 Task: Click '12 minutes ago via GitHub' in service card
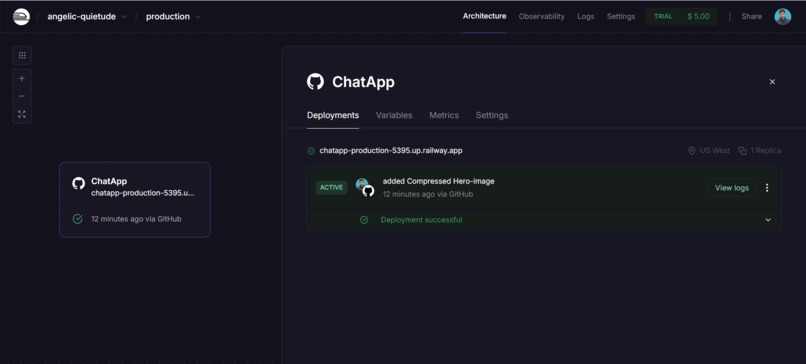tap(136, 219)
